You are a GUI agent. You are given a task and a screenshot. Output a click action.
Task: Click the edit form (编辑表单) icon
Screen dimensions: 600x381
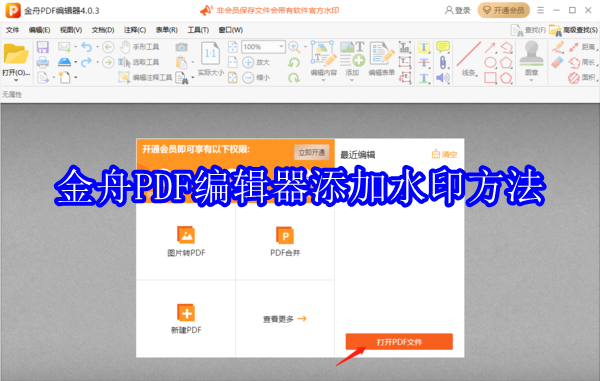coord(382,54)
